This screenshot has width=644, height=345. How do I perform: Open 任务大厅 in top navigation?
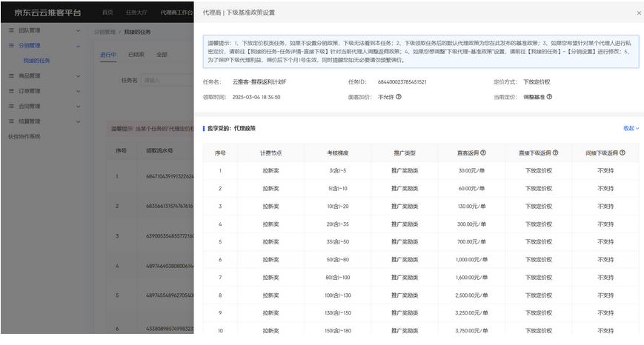(x=136, y=13)
